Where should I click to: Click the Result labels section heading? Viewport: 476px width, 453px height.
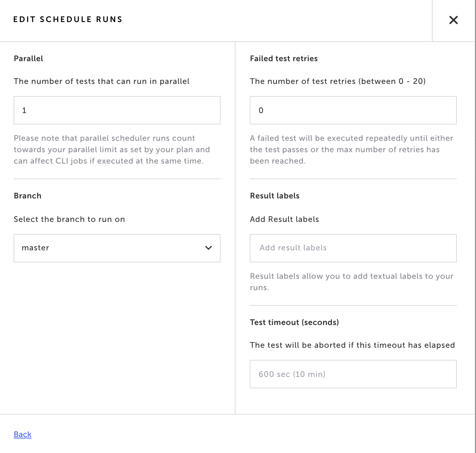click(275, 196)
